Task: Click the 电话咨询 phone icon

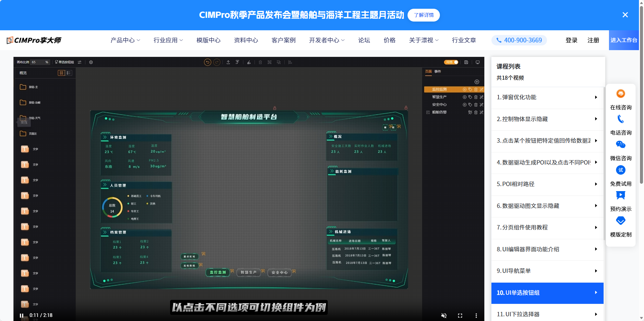Action: click(x=621, y=119)
